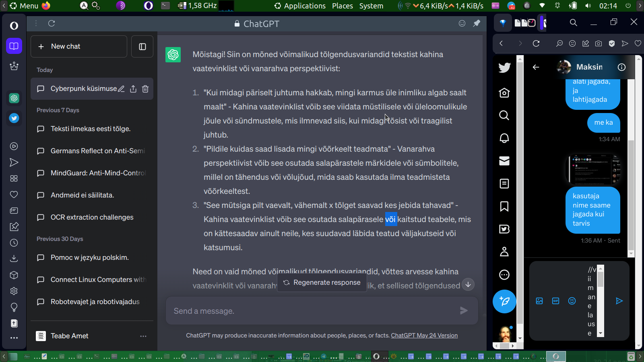Open the screenshot thumbnail in Maksin chat

coord(593,169)
